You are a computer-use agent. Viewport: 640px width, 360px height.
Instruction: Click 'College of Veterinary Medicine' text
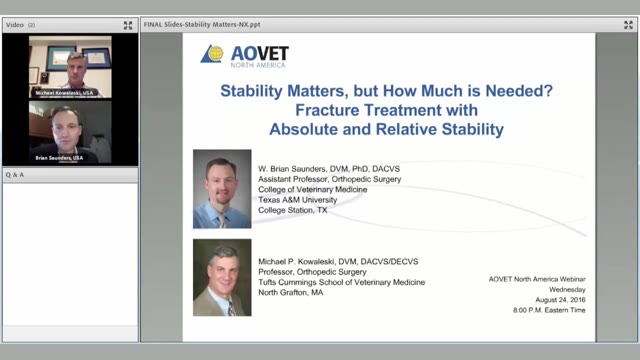(x=313, y=189)
